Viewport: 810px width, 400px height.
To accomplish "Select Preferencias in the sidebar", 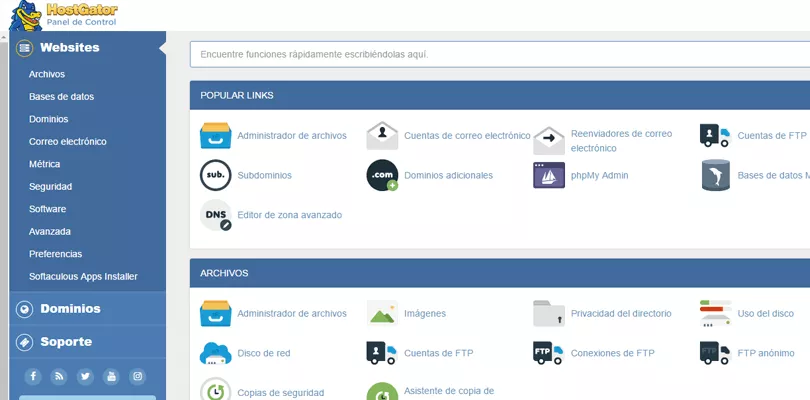I will click(x=56, y=254).
